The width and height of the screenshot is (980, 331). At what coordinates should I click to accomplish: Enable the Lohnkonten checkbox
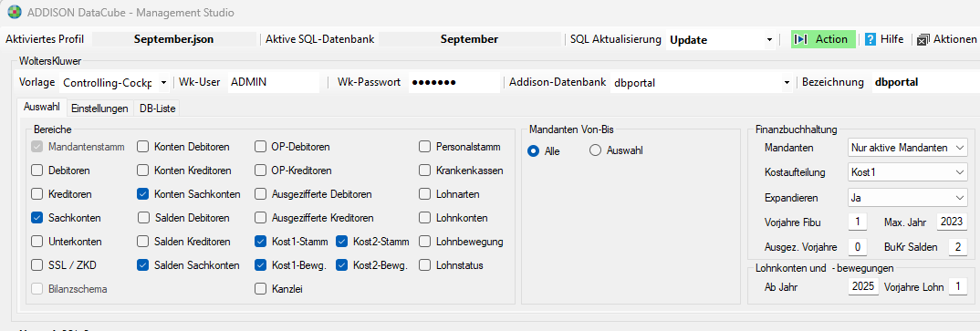pos(425,218)
